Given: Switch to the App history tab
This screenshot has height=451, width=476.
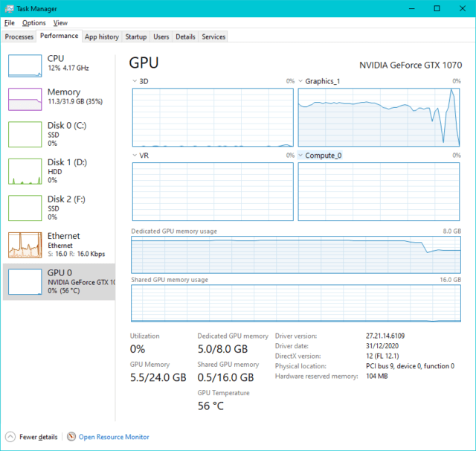Looking at the screenshot, I should coord(102,36).
